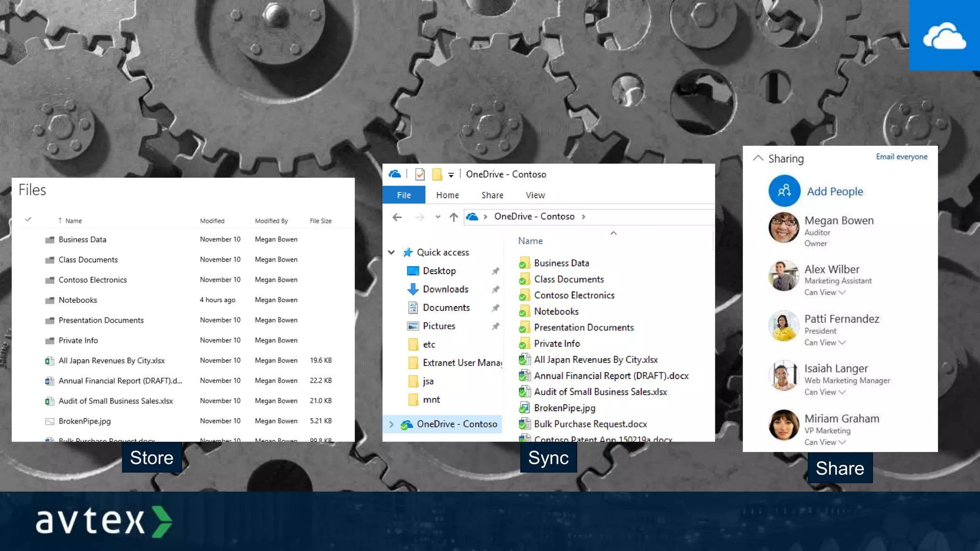
Task: Click the BrokenPipe.jpg image icon in Explorer
Action: pos(524,408)
